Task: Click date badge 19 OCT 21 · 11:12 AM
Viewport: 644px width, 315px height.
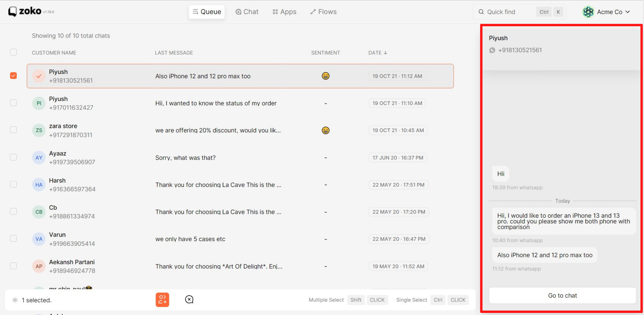Action: (x=397, y=76)
